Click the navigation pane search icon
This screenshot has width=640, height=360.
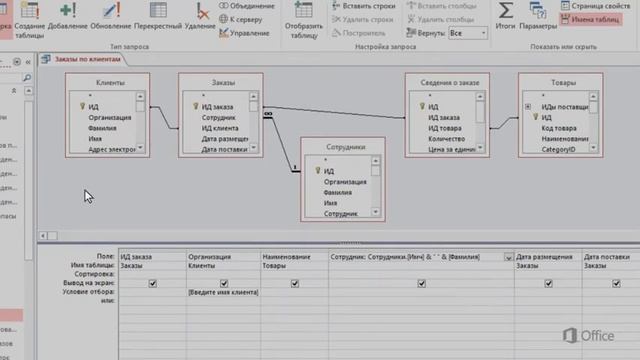coord(27,77)
